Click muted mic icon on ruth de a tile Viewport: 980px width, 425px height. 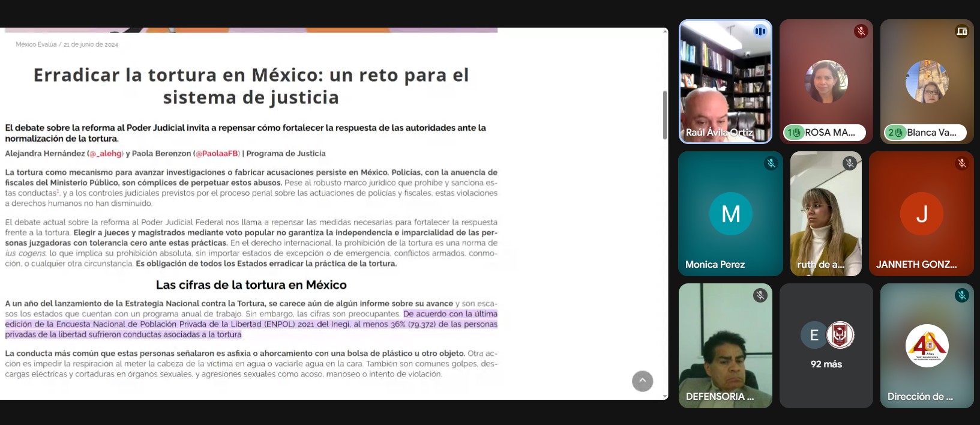[x=849, y=163]
